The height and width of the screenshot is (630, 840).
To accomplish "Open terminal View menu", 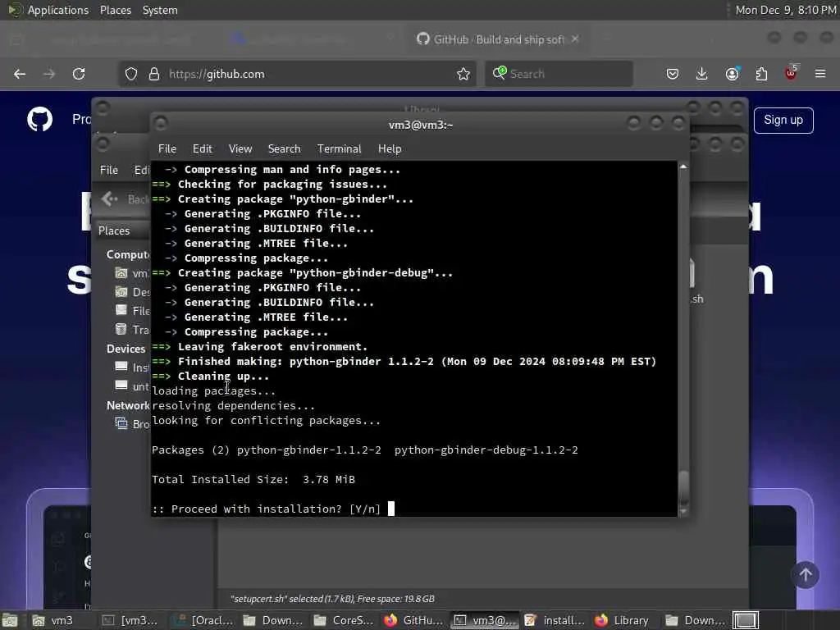I will 240,149.
